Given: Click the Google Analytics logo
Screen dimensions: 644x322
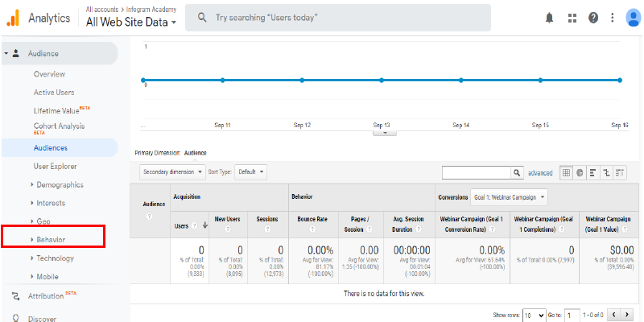Looking at the screenshot, I should click(13, 18).
